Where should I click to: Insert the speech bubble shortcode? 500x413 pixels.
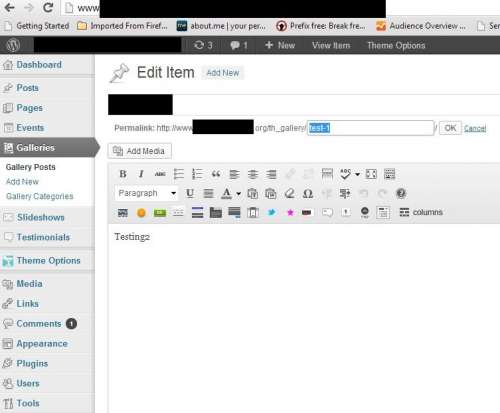pyautogui.click(x=327, y=212)
